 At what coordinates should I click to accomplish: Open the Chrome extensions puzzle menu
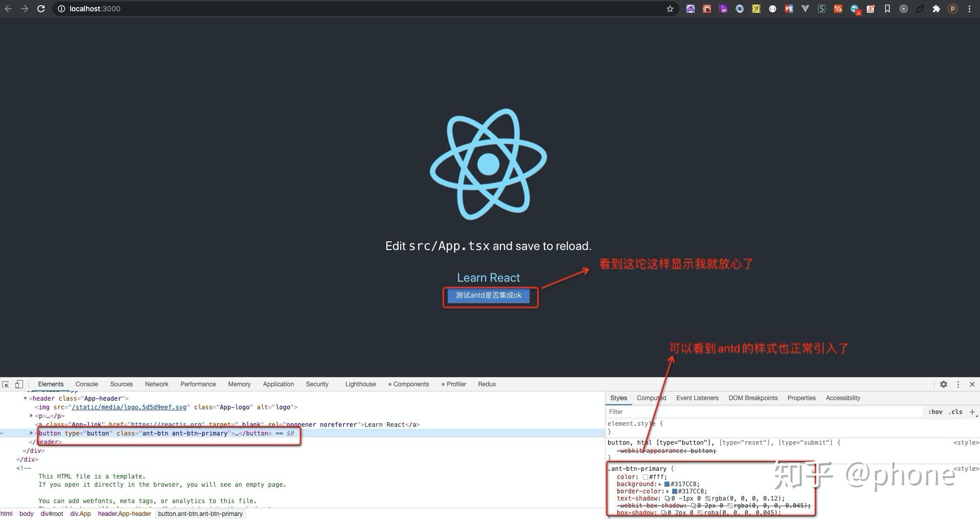pyautogui.click(x=936, y=9)
